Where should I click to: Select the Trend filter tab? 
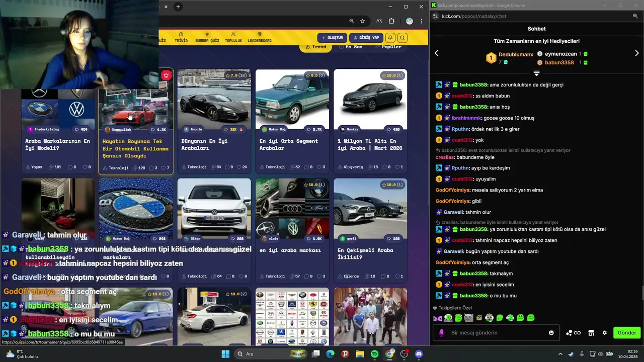click(316, 47)
